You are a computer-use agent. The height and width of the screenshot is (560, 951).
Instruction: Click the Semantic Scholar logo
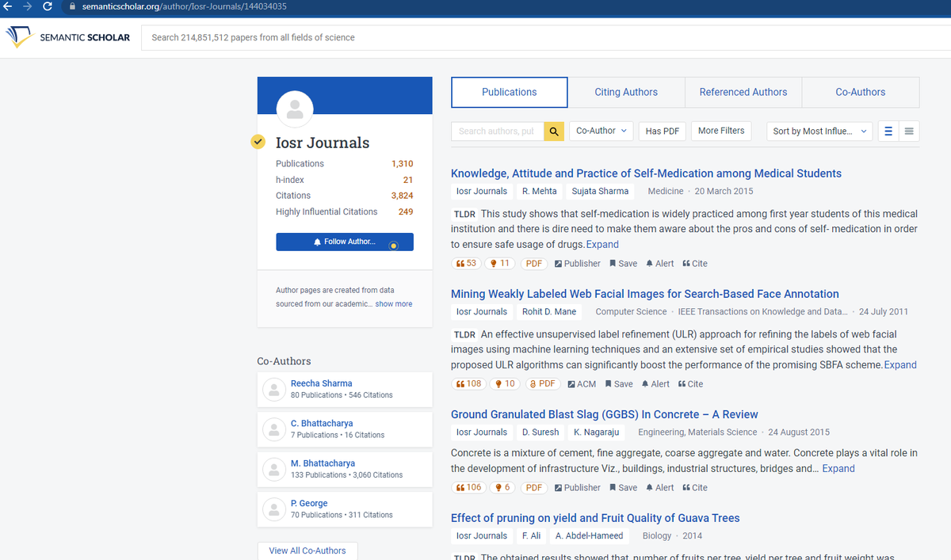[67, 37]
